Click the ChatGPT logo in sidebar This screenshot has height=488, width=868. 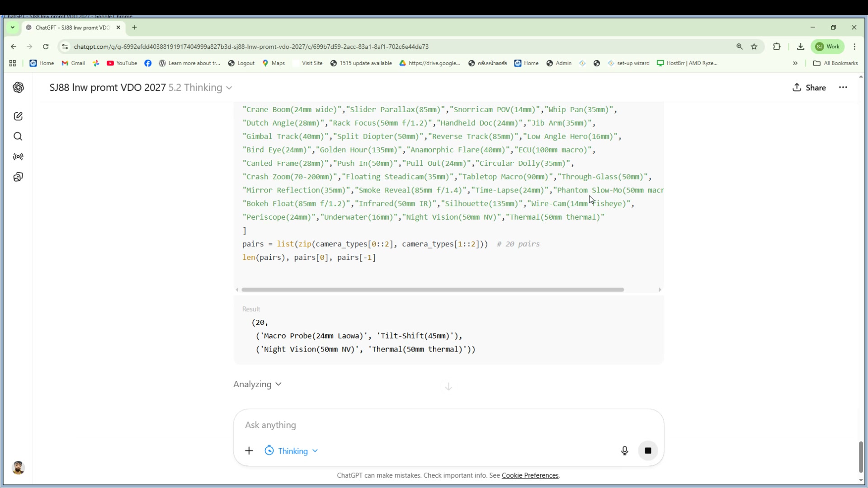coord(18,87)
